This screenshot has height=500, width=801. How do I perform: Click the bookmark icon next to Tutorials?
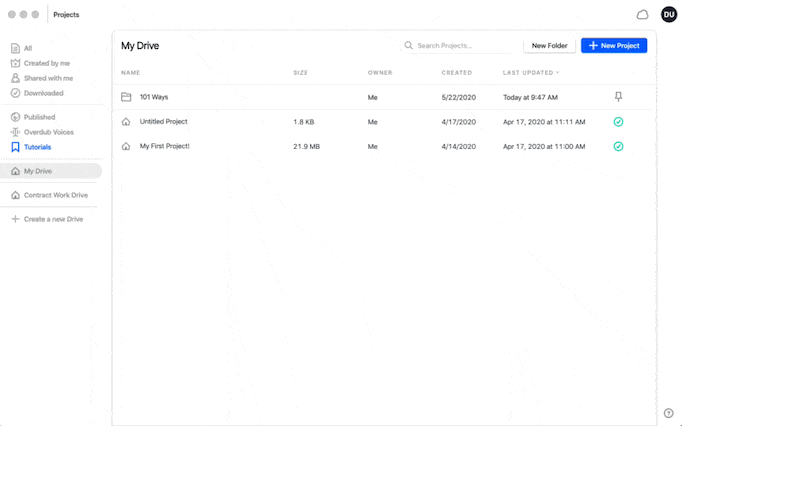(15, 147)
